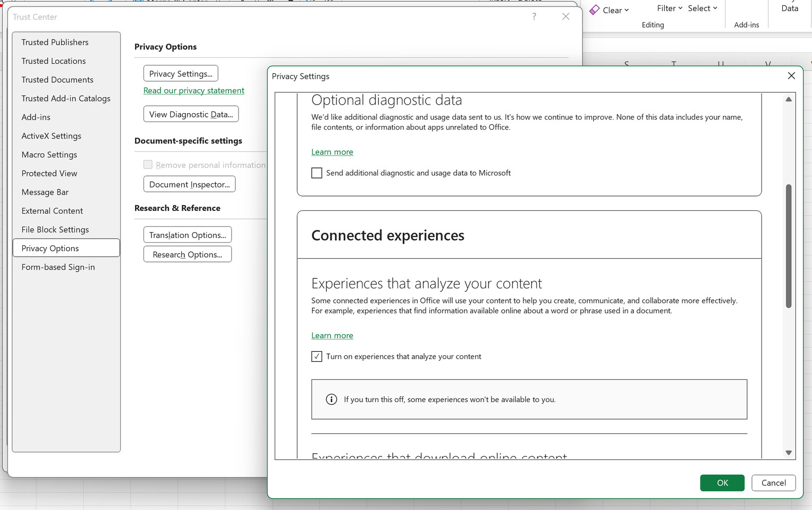Click the Clear eraser icon in Editing group

pos(595,10)
